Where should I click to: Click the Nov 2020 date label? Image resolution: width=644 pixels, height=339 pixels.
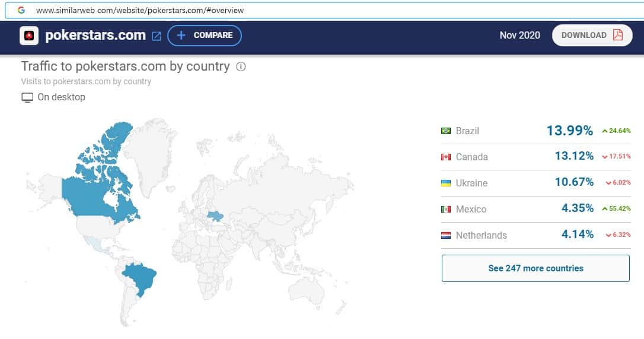coord(519,36)
